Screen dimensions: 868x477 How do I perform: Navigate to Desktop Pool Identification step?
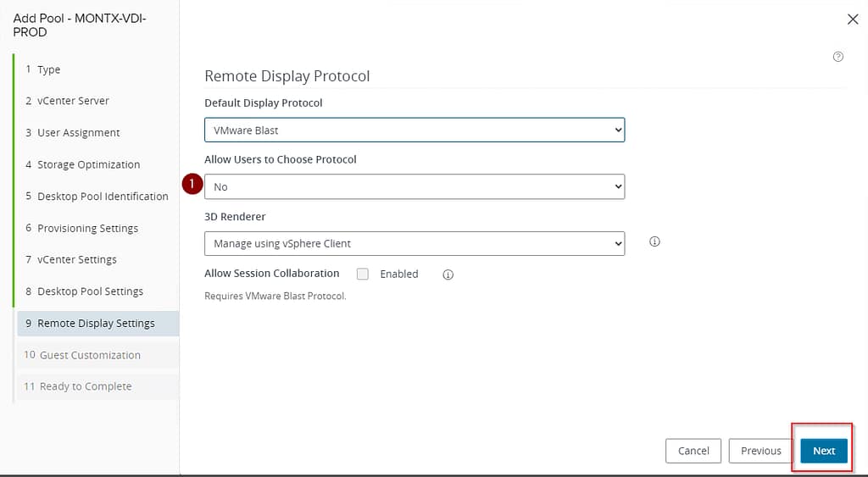103,197
